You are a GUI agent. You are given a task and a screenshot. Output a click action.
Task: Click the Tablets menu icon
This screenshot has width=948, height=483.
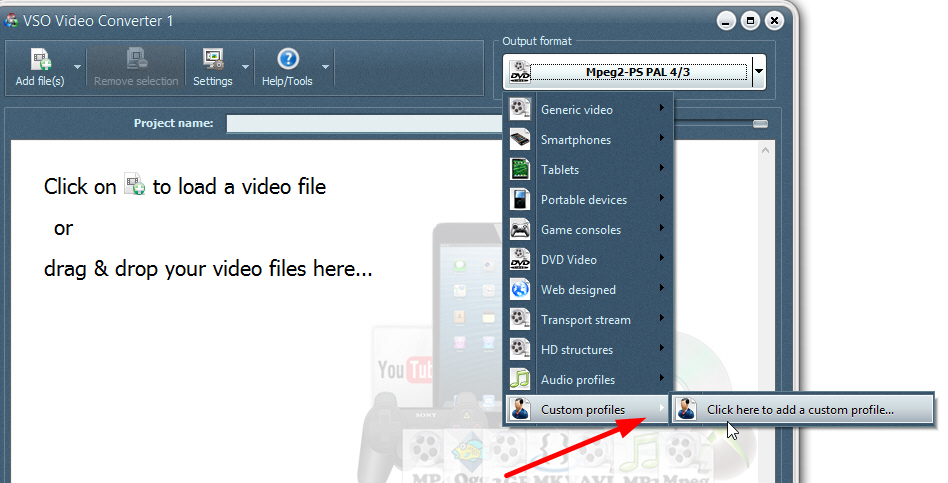point(520,169)
